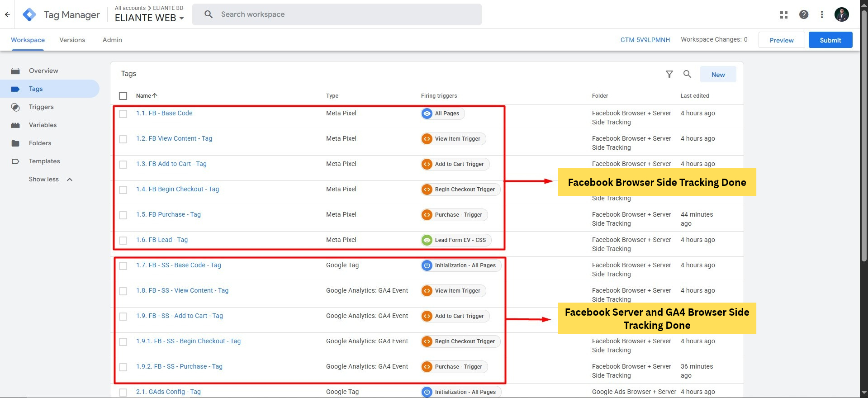The height and width of the screenshot is (398, 868).
Task: Open the 2.1. GAds Config - Tag link
Action: coord(168,392)
